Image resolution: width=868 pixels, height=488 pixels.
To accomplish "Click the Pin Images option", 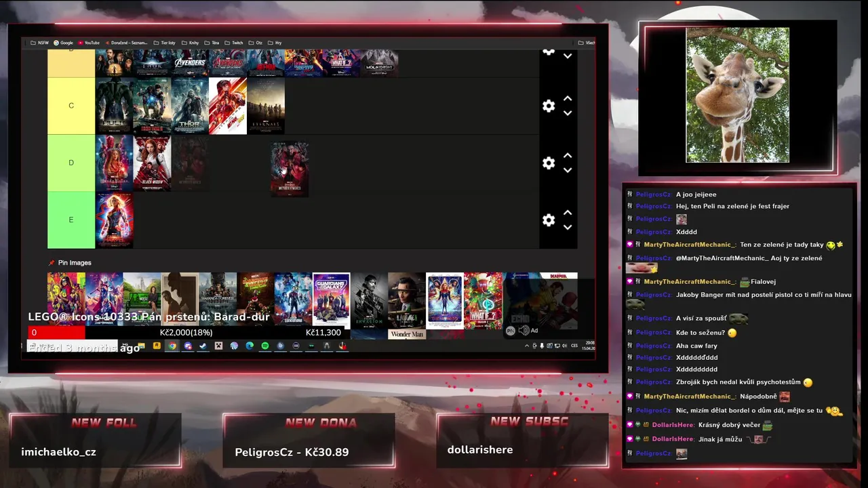I will pyautogui.click(x=69, y=263).
